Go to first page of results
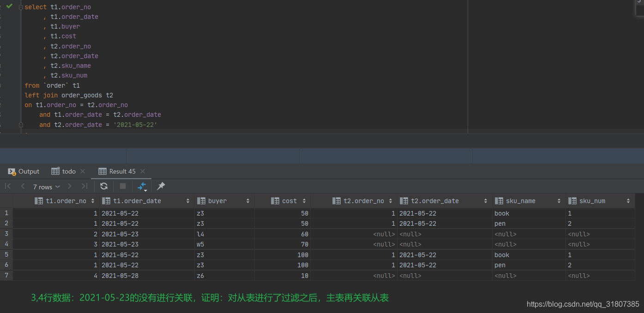The image size is (644, 313). [8, 186]
